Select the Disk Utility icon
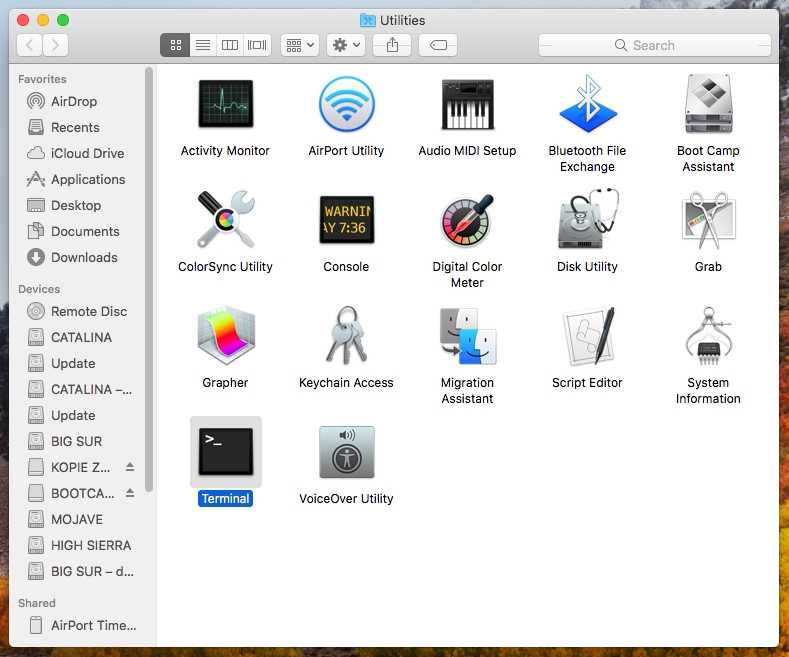The width and height of the screenshot is (789, 657). 587,219
